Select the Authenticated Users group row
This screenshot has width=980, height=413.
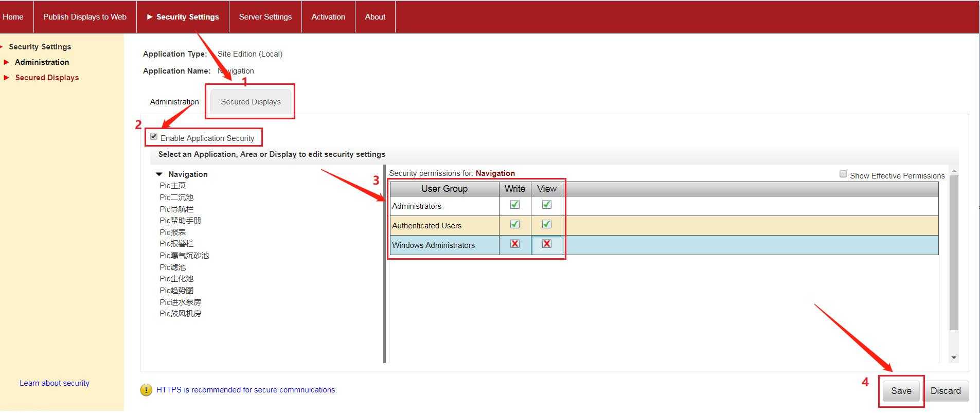click(664, 226)
